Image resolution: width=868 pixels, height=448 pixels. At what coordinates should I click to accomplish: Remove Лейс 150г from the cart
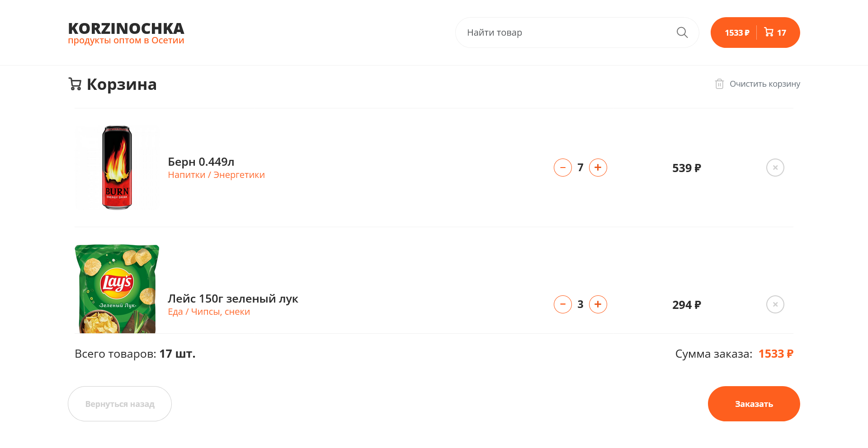click(775, 304)
